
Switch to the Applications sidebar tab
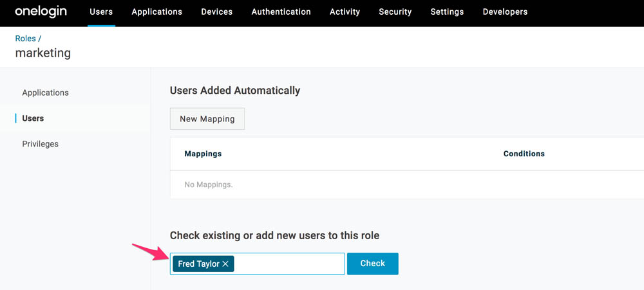(45, 93)
